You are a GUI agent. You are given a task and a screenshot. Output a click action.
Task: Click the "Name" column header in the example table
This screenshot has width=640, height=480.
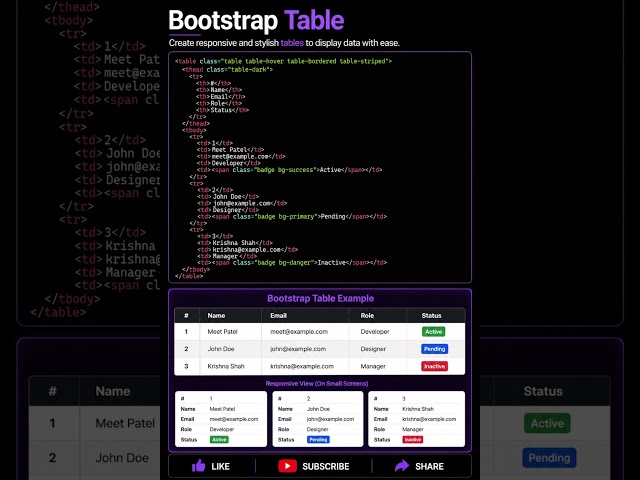coord(216,316)
